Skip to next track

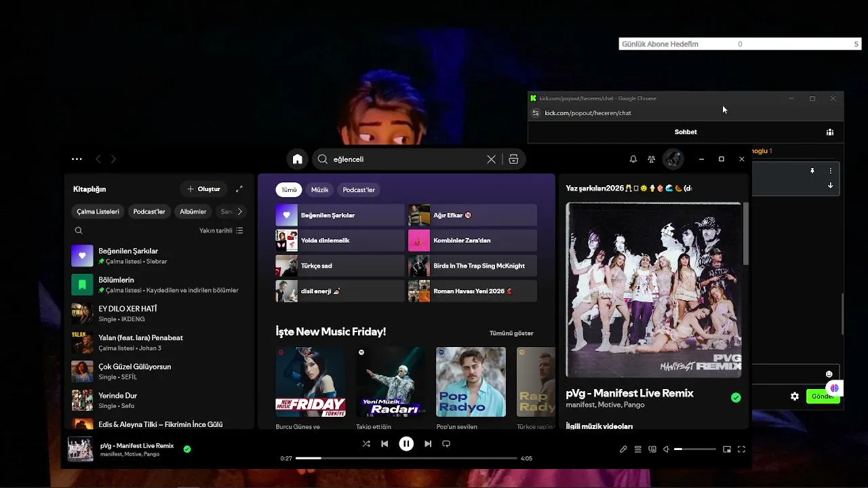(428, 444)
